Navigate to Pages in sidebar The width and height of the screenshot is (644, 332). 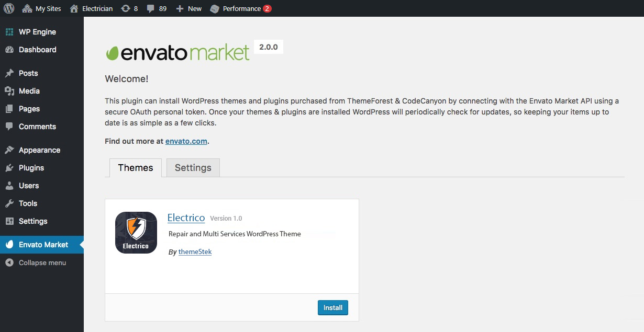(x=29, y=109)
